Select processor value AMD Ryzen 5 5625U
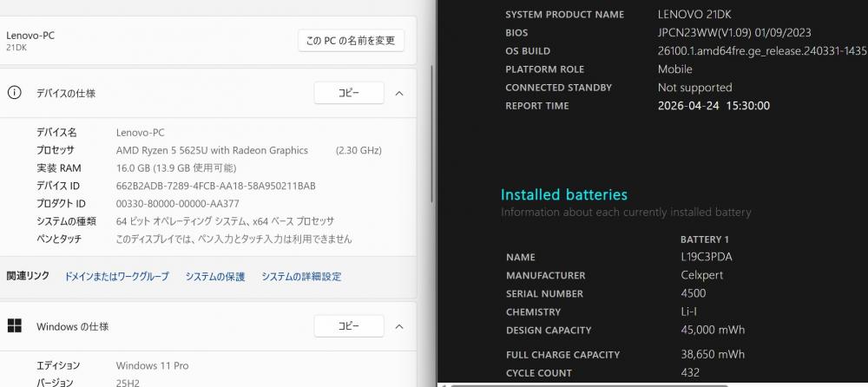This screenshot has width=868, height=387. (x=212, y=150)
